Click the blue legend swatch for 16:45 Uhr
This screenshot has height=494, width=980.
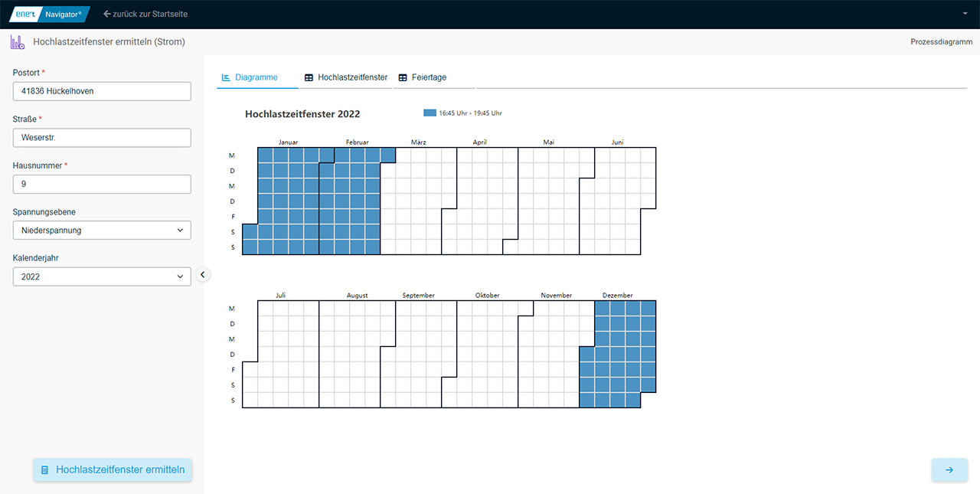[x=430, y=113]
